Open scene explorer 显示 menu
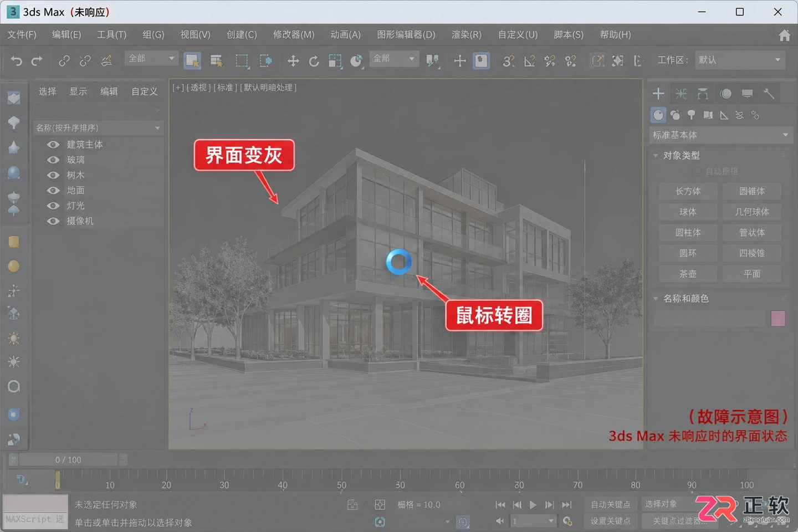The width and height of the screenshot is (798, 532). 78,91
